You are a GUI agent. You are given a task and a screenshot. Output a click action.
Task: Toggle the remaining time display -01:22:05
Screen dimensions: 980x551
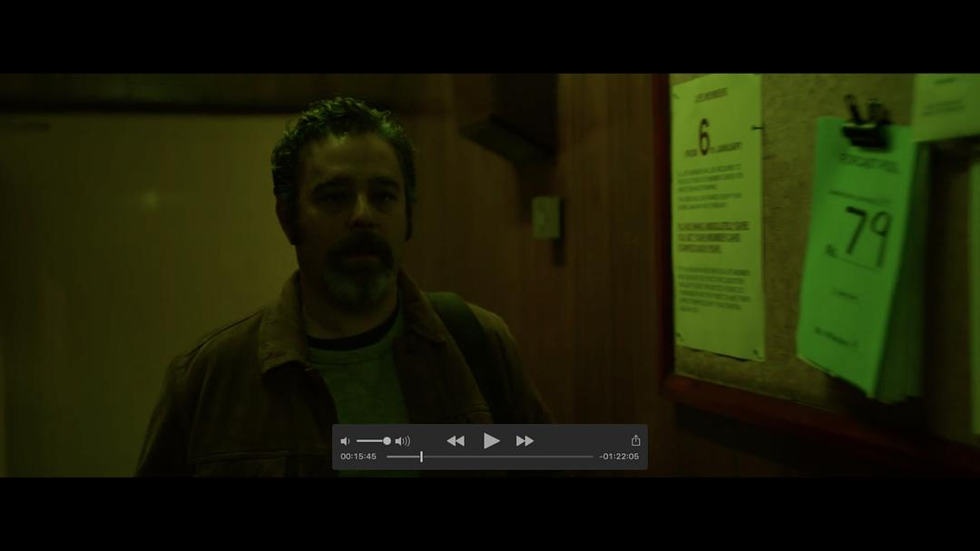click(619, 457)
